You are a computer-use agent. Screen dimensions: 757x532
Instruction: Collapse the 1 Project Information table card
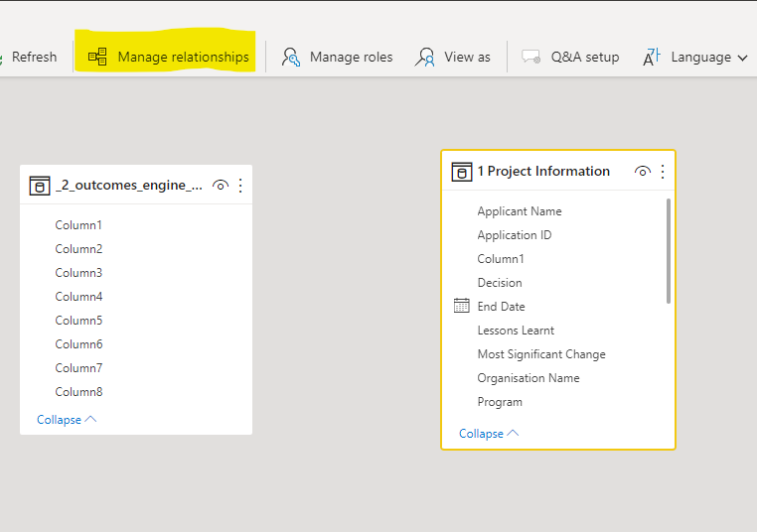point(489,434)
